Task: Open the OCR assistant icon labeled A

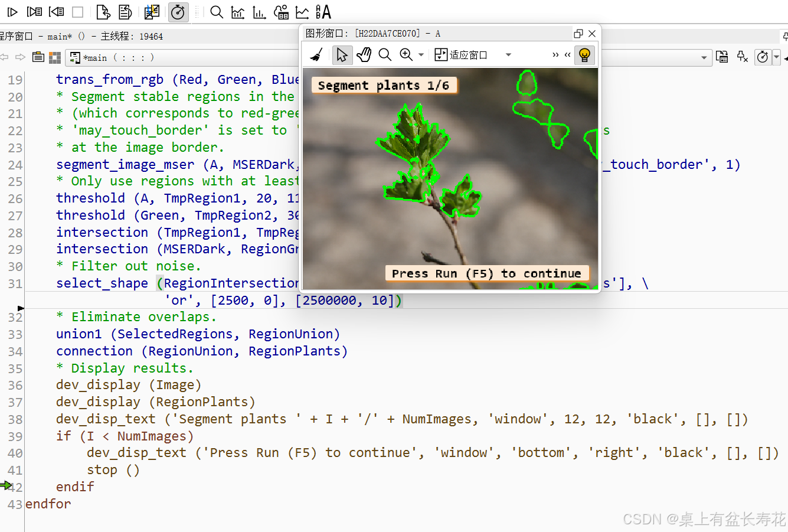Action: coord(323,12)
